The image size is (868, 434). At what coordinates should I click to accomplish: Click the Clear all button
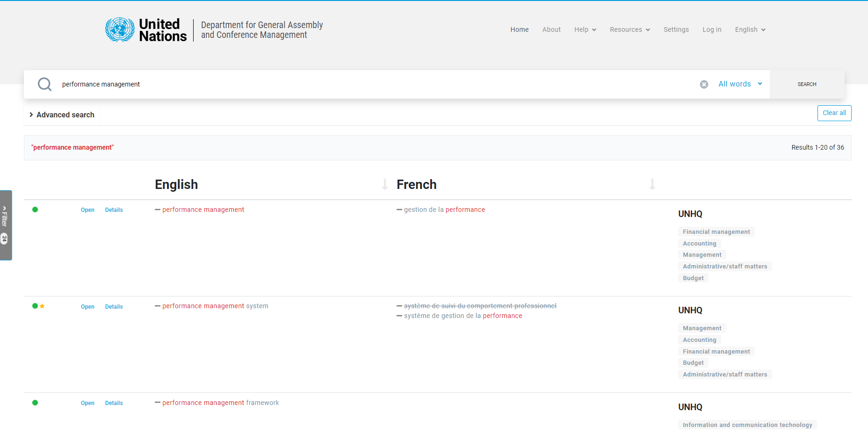tap(834, 113)
